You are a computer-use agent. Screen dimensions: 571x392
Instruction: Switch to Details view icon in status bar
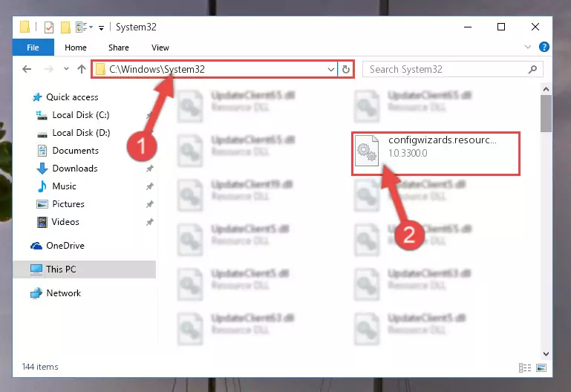[x=525, y=368]
